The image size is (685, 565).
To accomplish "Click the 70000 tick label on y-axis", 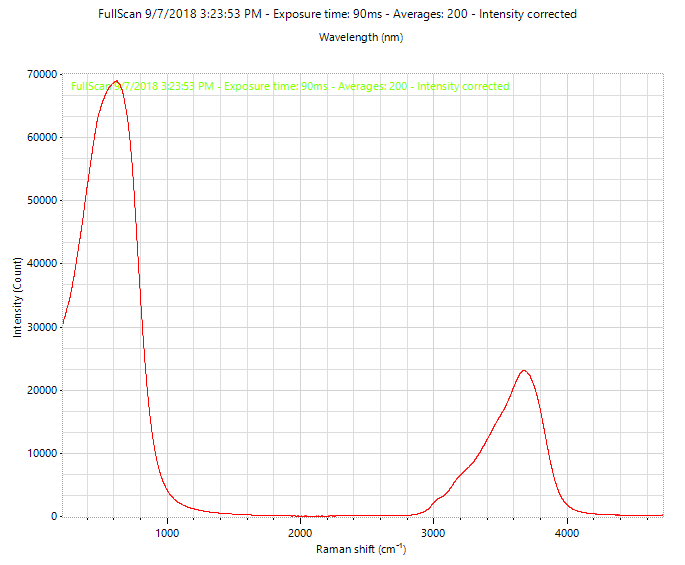I will 42,74.
